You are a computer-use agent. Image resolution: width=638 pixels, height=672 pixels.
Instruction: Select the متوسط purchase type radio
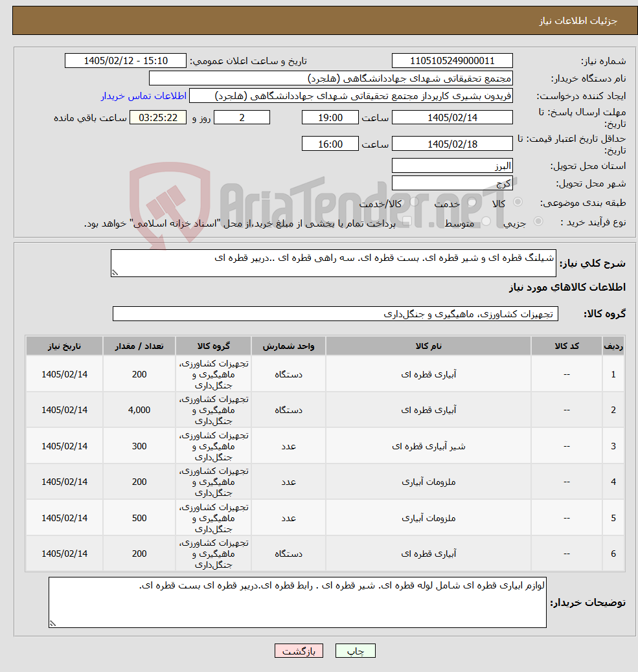coord(486,221)
